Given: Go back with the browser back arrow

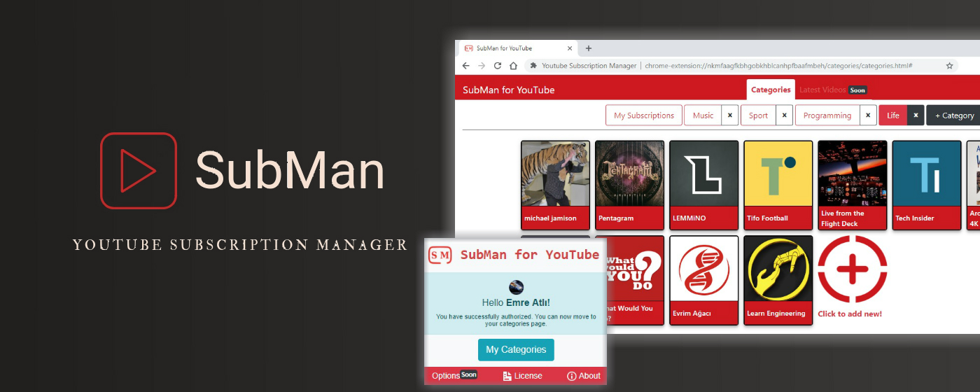Looking at the screenshot, I should pos(465,66).
